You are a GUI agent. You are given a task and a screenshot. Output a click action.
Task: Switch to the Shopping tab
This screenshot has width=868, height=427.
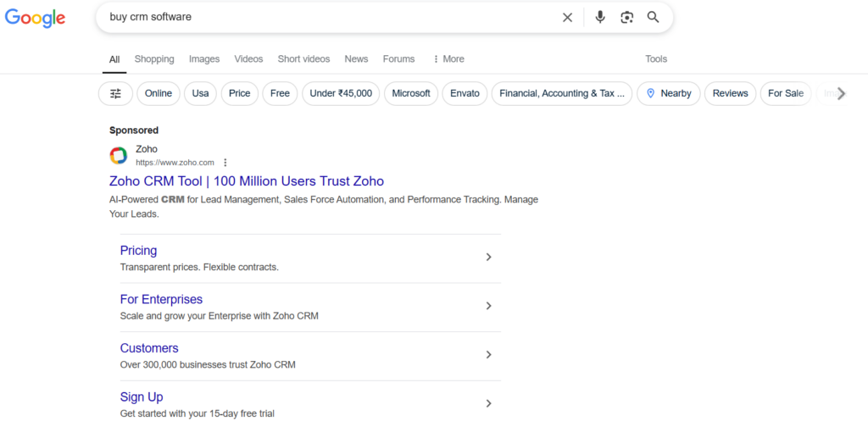coord(154,58)
